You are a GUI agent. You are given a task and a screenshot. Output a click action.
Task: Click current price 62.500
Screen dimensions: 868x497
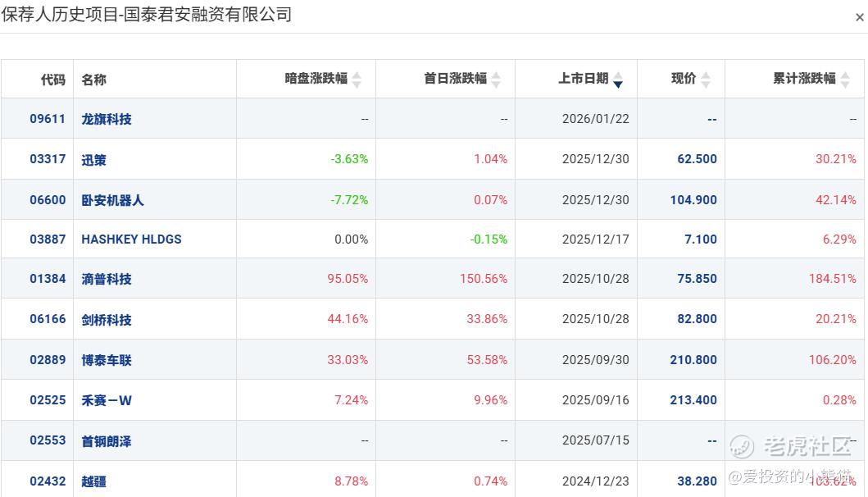pos(697,159)
